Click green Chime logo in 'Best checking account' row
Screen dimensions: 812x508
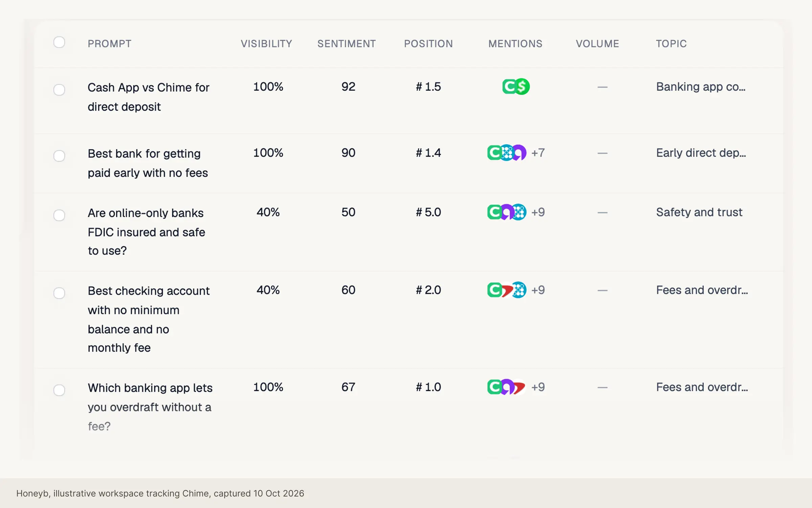[x=495, y=290]
